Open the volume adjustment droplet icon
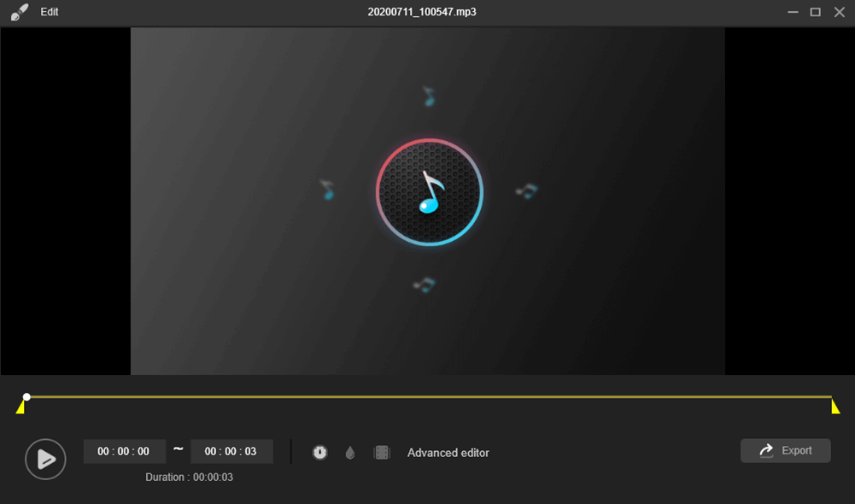Image resolution: width=855 pixels, height=504 pixels. click(x=350, y=453)
